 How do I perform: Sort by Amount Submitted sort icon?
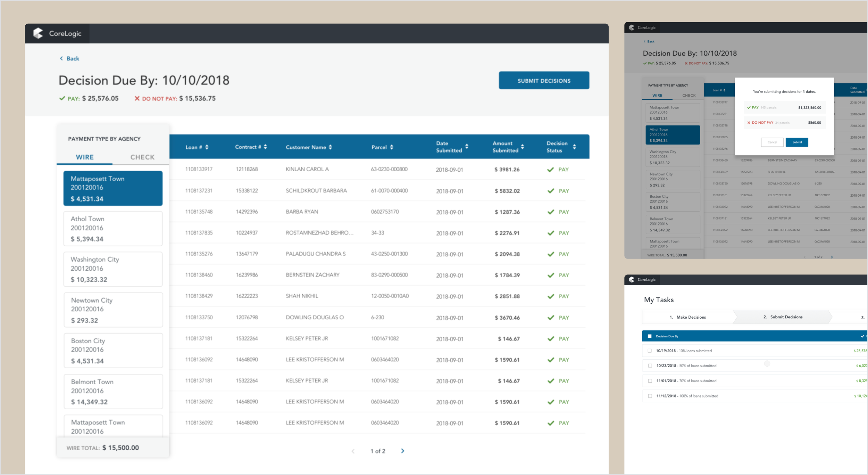click(x=523, y=147)
